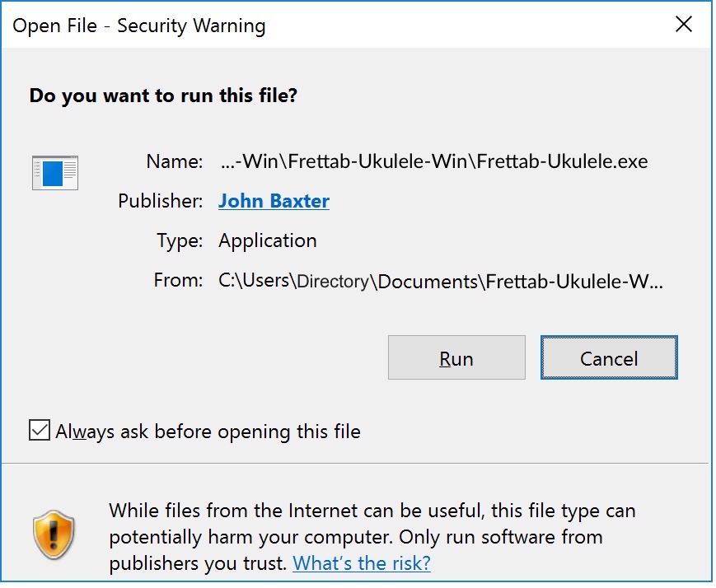Click the Application type value
716x588 pixels.
tap(268, 240)
